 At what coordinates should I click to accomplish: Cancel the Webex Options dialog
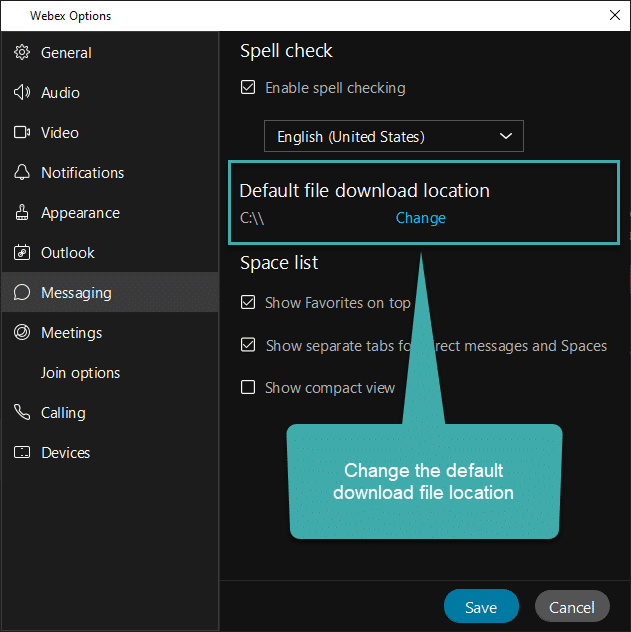coord(572,607)
